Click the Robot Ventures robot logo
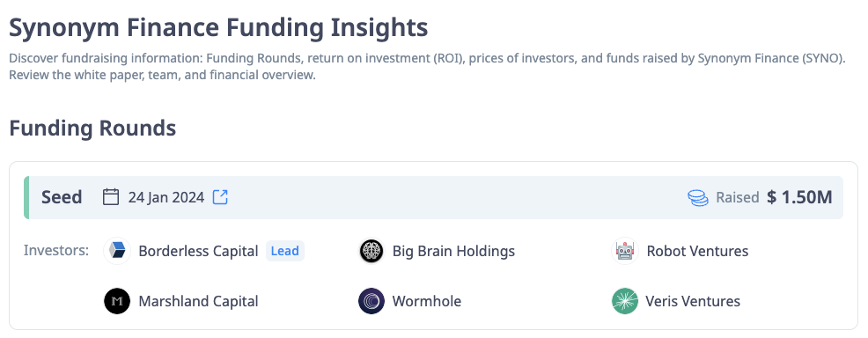Viewport: 868px width, 338px height. click(x=625, y=251)
